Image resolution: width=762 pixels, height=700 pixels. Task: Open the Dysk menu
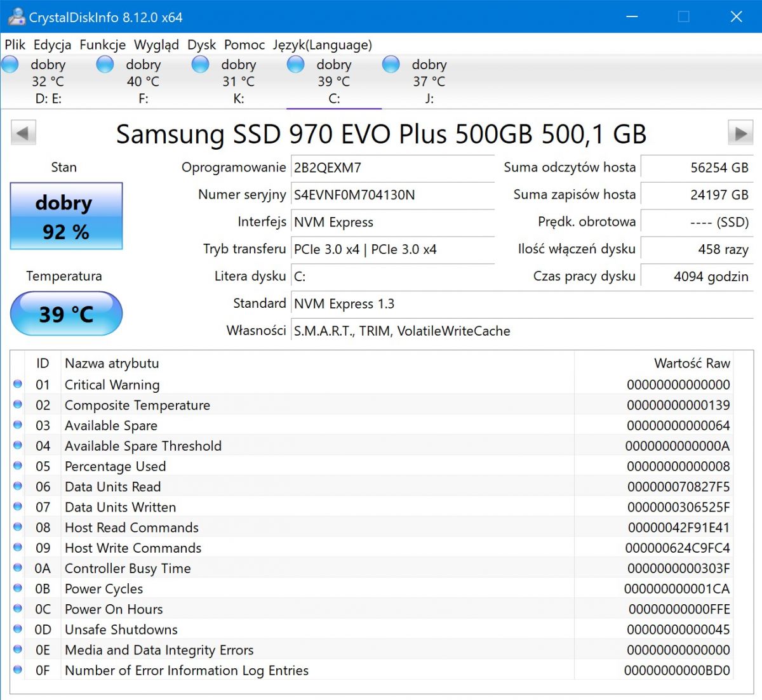click(202, 45)
